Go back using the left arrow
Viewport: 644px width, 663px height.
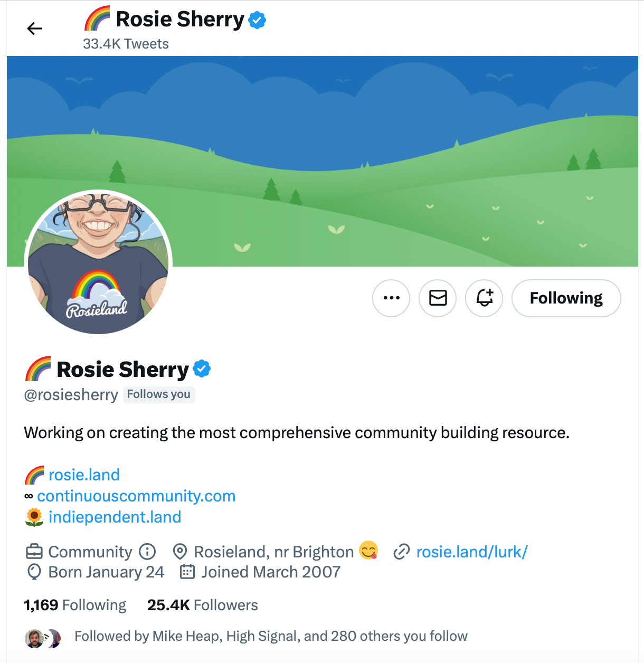34,29
